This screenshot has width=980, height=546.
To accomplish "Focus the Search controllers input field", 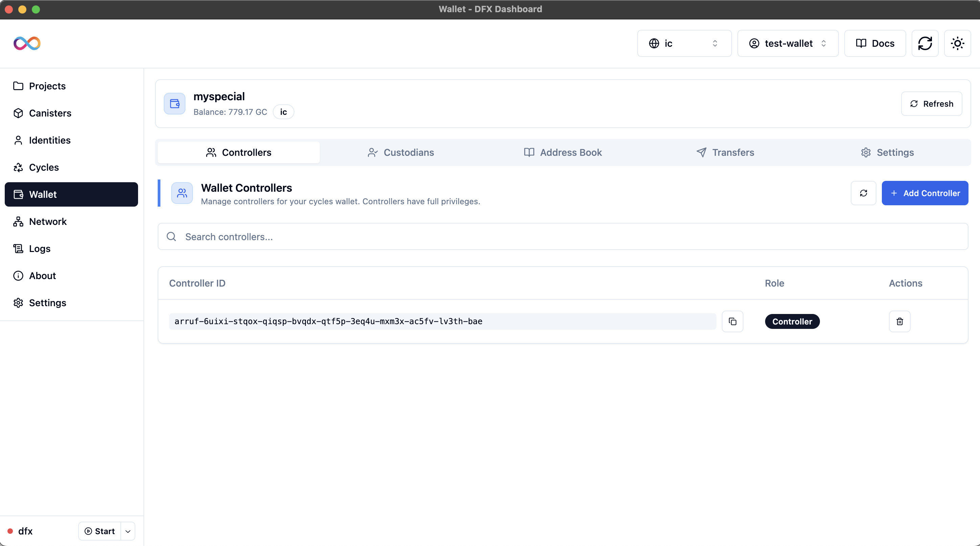I will (x=562, y=236).
